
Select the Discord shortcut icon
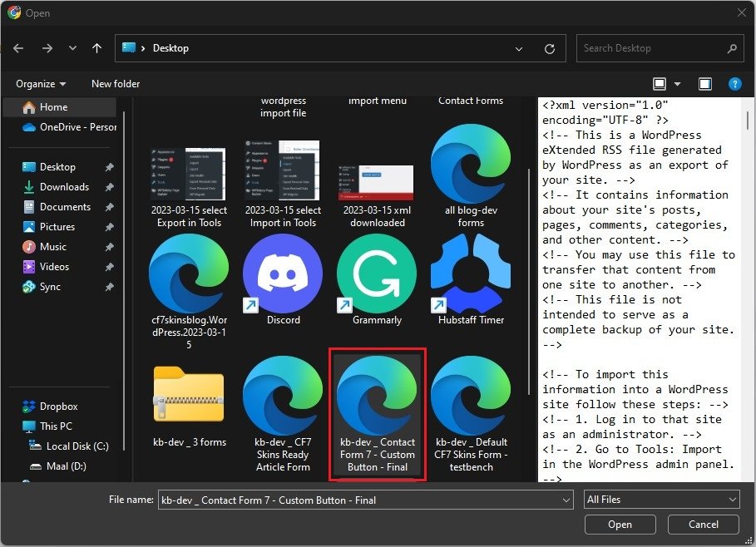(x=283, y=274)
